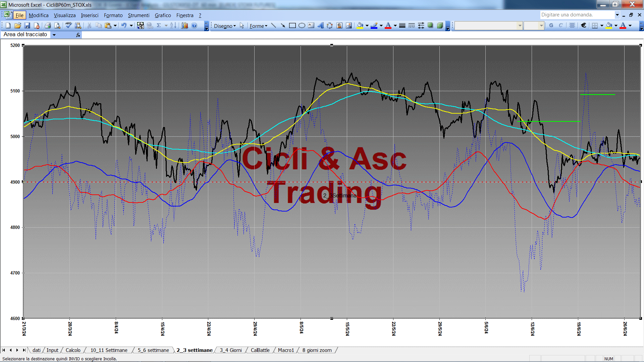Expand the Borders dropdown arrow
Image resolution: width=644 pixels, height=362 pixels.
(602, 25)
